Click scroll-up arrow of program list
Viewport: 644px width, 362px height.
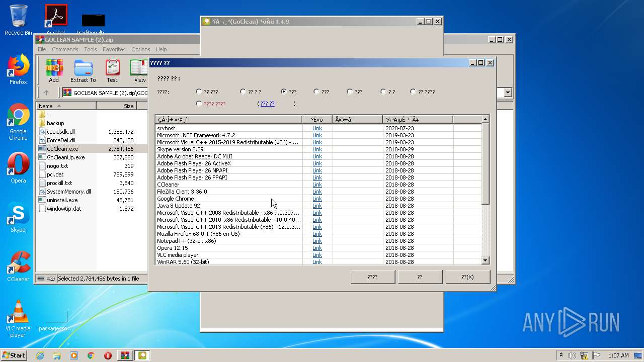click(x=485, y=120)
